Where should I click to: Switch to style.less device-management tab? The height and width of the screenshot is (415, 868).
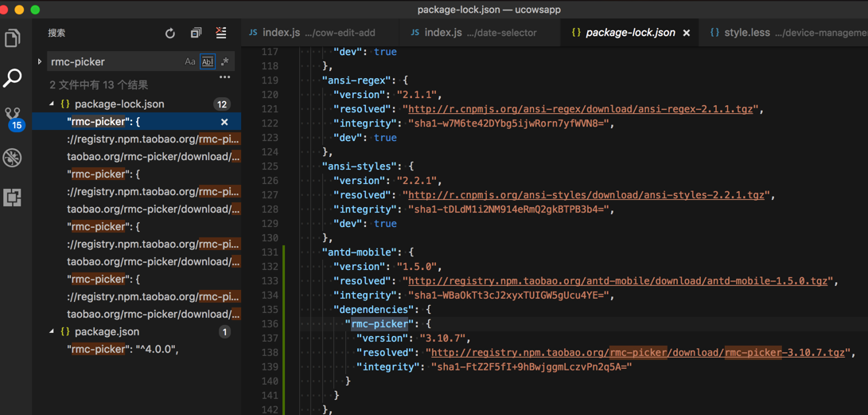(783, 33)
